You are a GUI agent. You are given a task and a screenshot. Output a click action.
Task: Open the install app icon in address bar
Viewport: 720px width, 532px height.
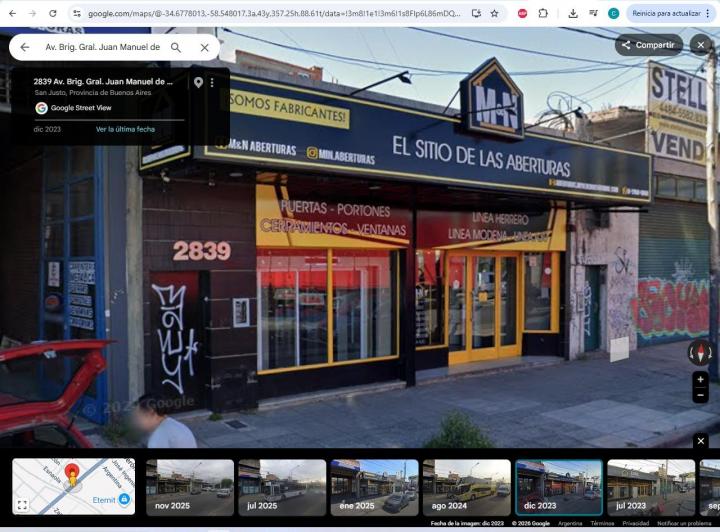476,13
